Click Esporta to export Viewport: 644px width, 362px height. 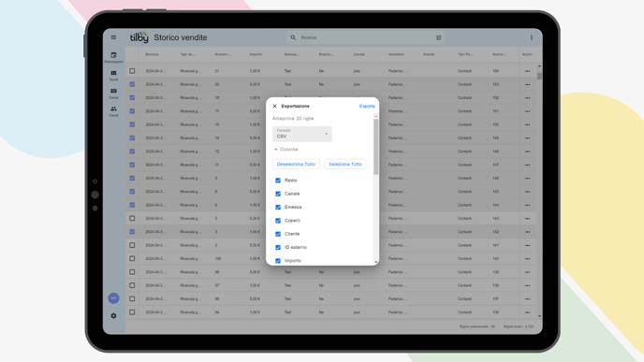367,106
